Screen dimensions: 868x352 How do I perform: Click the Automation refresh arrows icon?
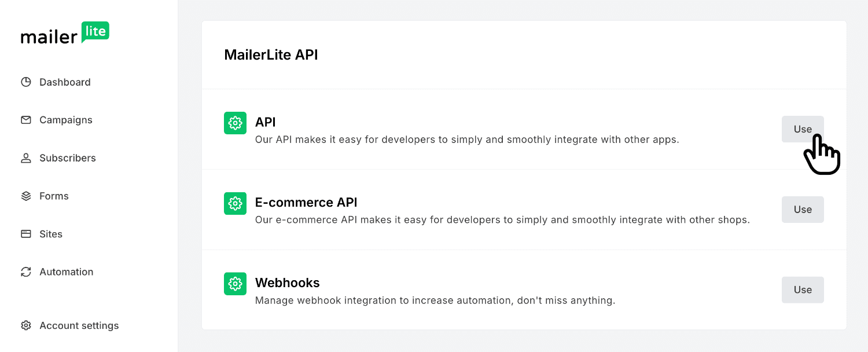point(26,272)
